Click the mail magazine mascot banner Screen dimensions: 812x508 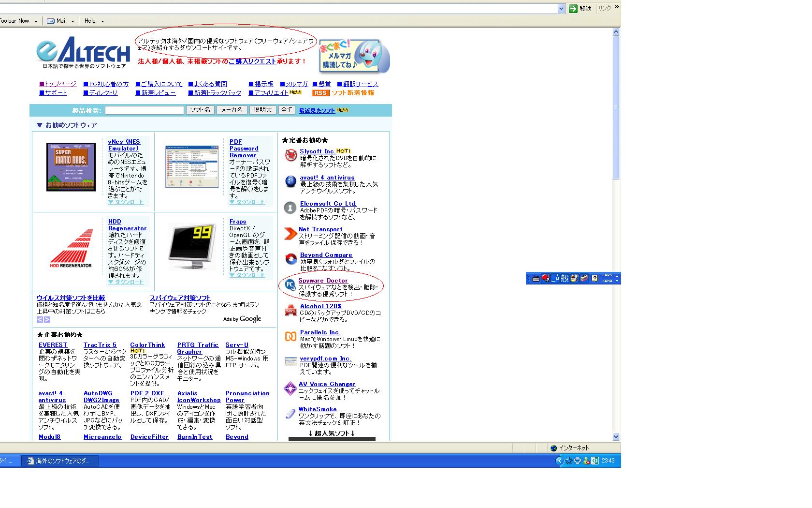pyautogui.click(x=354, y=56)
